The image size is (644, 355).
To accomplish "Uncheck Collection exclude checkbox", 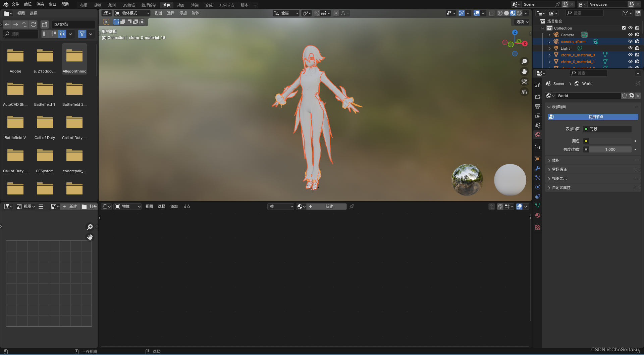I will (624, 28).
